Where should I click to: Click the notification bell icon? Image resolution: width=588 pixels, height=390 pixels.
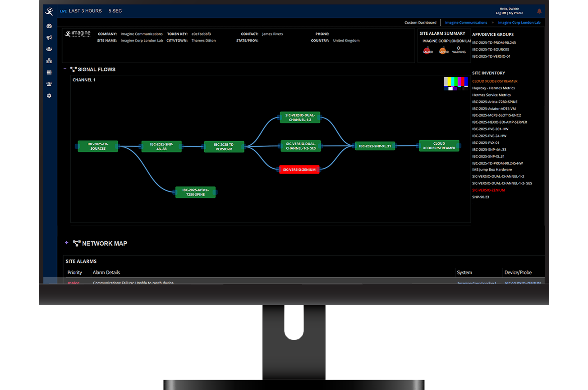coord(539,11)
